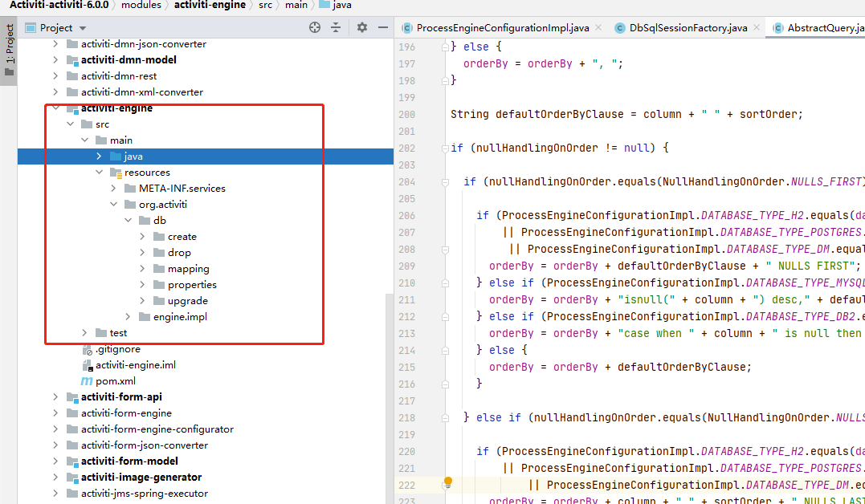The height and width of the screenshot is (504, 865).
Task: Hide the Project panel with the minus icon
Action: click(x=383, y=27)
